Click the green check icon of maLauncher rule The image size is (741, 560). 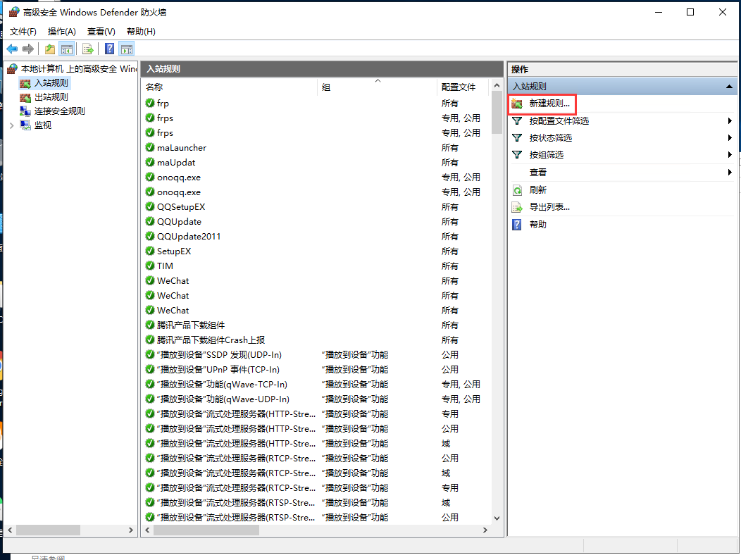coord(150,147)
